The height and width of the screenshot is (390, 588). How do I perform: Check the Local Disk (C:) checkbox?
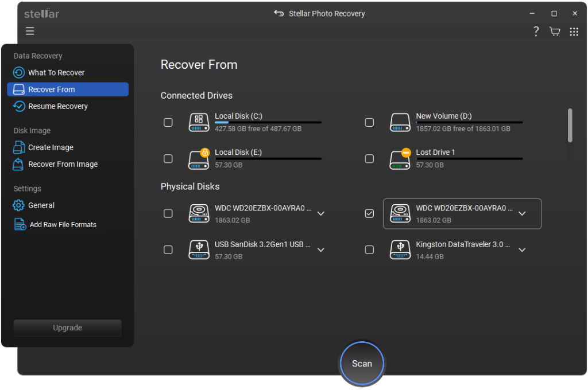[168, 123]
